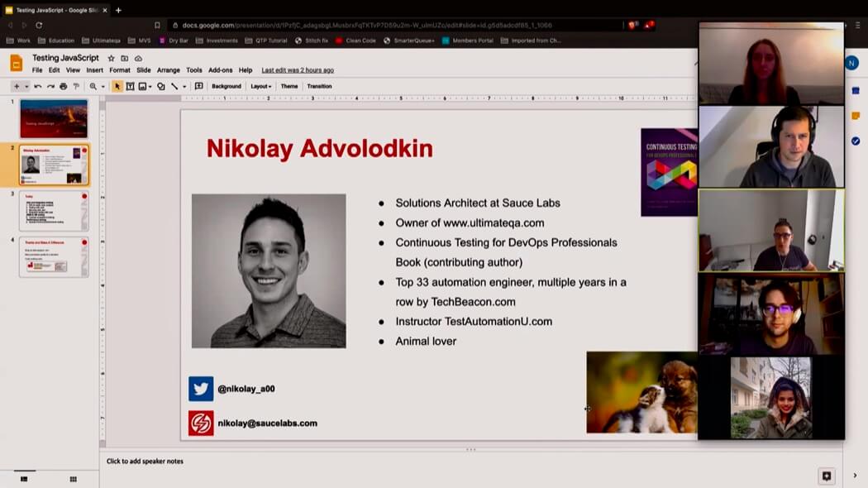Insert a text box
This screenshot has height=488, width=868.
(130, 86)
